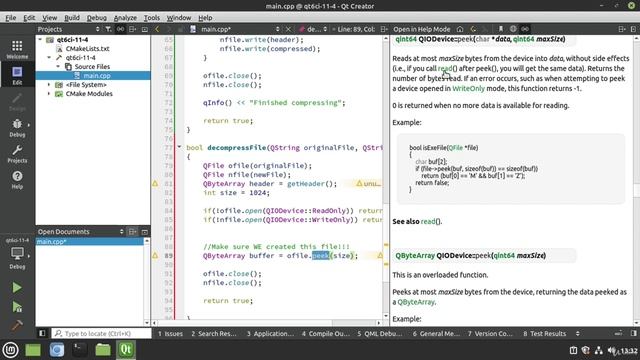Open help page in external browser globe
This screenshot has width=640, height=360.
(x=513, y=29)
